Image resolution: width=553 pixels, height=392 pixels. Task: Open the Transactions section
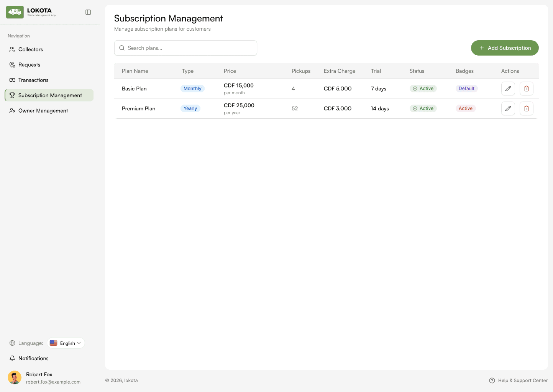click(x=49, y=80)
